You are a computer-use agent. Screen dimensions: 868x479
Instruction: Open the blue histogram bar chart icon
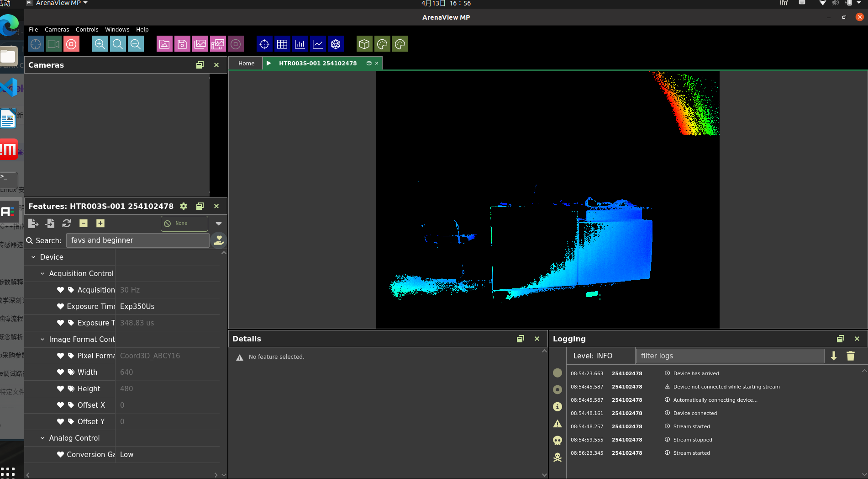point(300,44)
